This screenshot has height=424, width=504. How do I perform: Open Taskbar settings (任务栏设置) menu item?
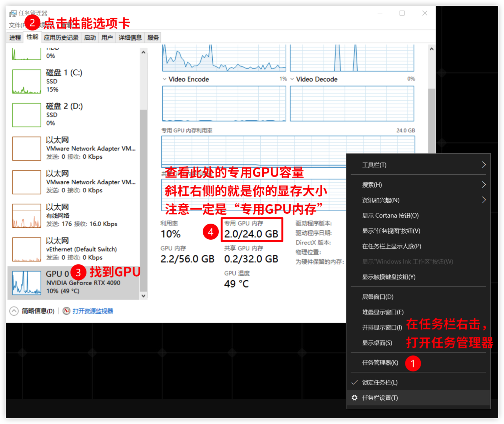(x=418, y=398)
